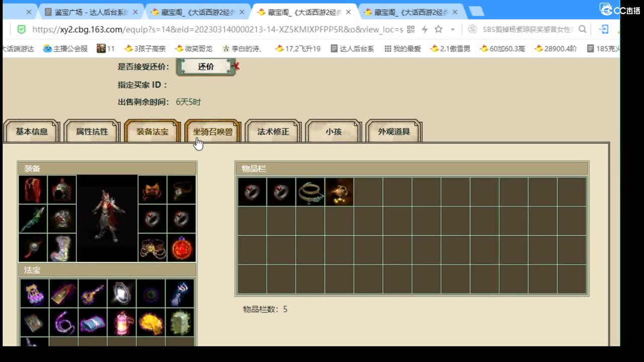Image resolution: width=644 pixels, height=362 pixels.
Task: Select the pipa lute 法宝 icon
Action: [93, 293]
